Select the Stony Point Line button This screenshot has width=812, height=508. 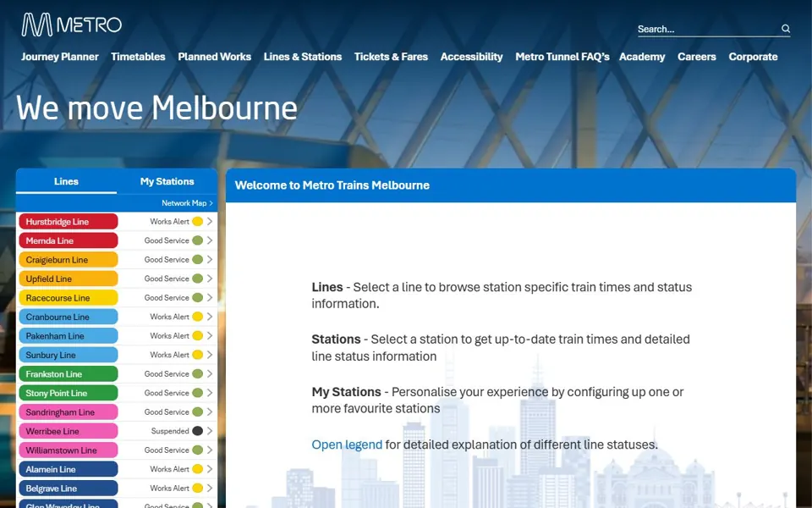(x=69, y=393)
